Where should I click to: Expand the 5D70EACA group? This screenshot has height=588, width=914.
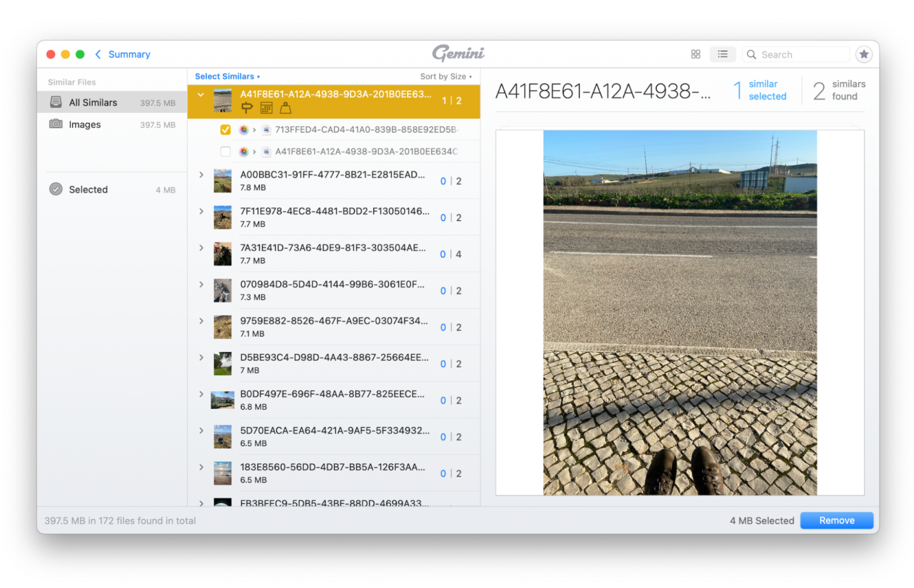coord(201,431)
